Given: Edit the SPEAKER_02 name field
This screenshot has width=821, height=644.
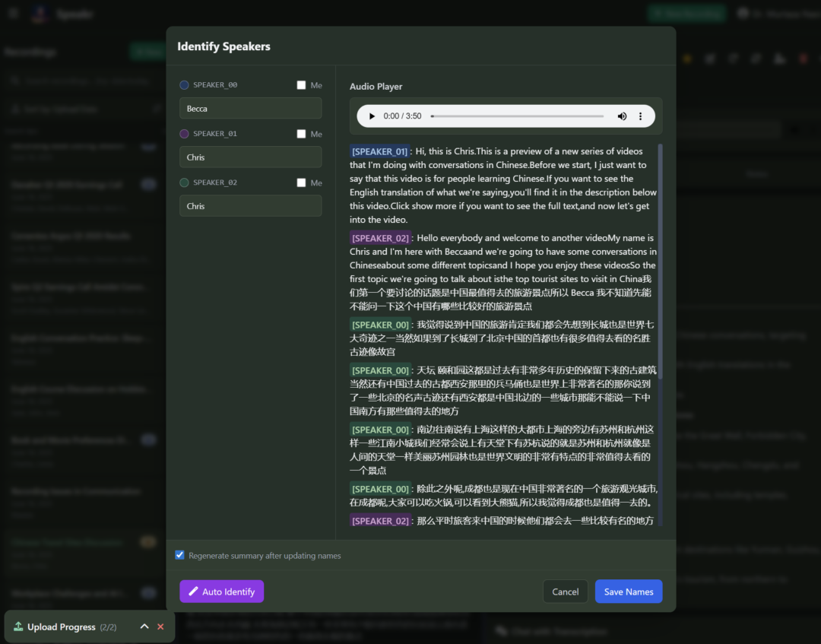Looking at the screenshot, I should coord(250,206).
